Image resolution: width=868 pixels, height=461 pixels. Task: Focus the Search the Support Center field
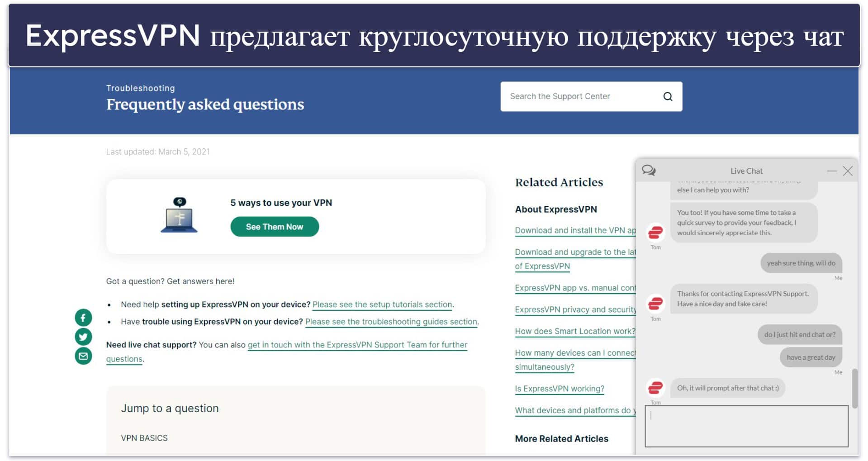(591, 96)
